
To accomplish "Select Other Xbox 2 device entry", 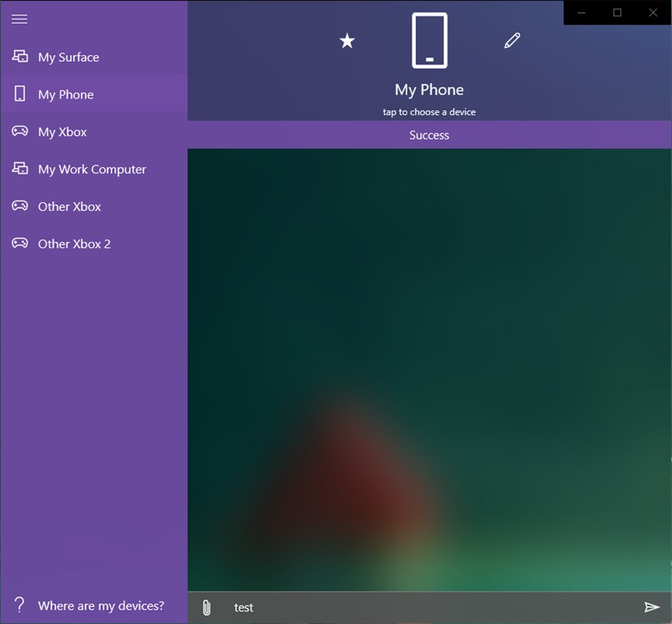I will pyautogui.click(x=72, y=243).
